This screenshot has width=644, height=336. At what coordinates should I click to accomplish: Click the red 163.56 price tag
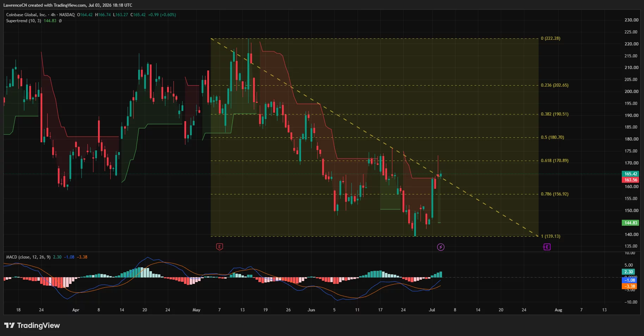631,180
